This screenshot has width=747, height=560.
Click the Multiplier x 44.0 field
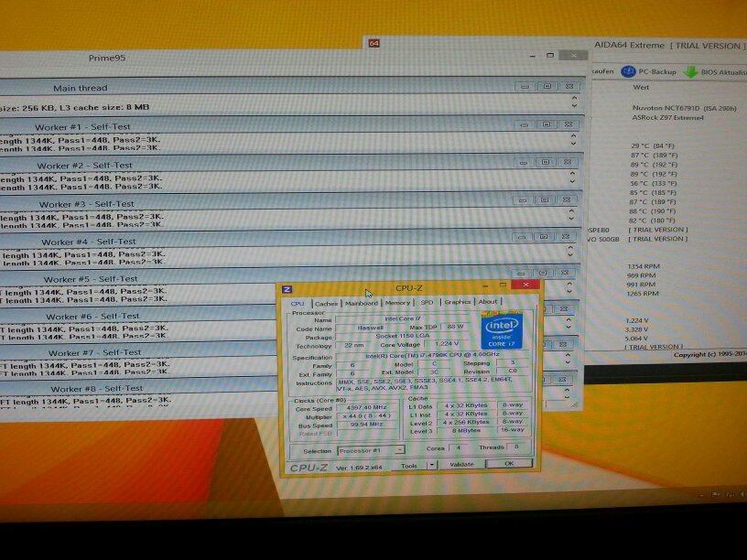point(367,416)
